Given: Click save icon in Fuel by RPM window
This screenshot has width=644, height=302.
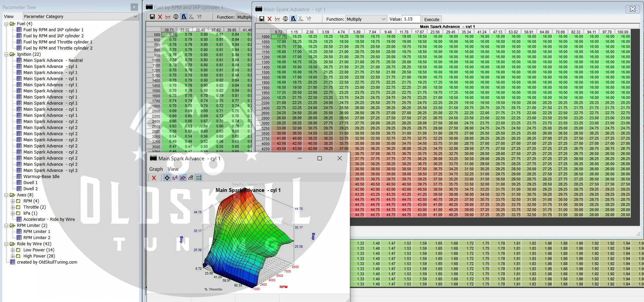Looking at the screenshot, I should click(152, 17).
